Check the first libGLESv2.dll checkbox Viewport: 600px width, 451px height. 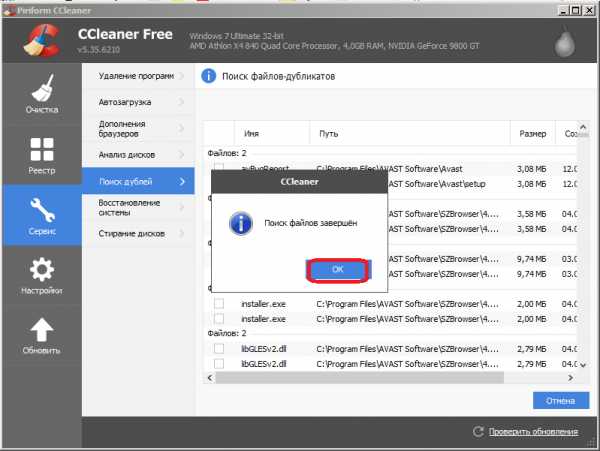(x=219, y=348)
